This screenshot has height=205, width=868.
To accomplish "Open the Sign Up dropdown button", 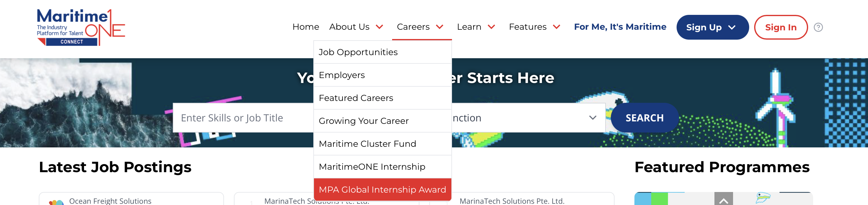I will point(712,27).
